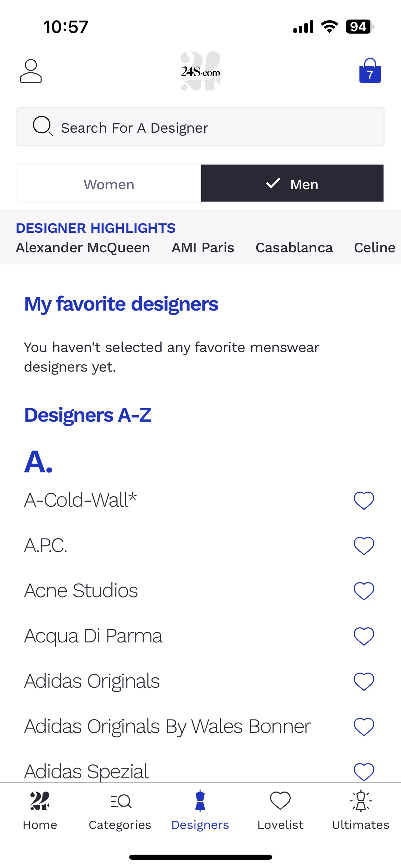Open AMI Paris designer highlight
Image resolution: width=401 pixels, height=868 pixels.
point(203,248)
